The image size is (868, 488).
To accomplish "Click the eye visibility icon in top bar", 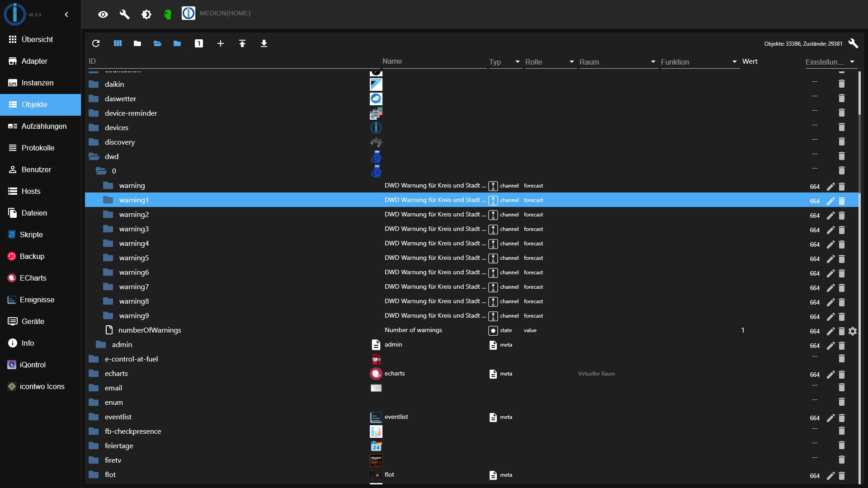I will tap(103, 14).
